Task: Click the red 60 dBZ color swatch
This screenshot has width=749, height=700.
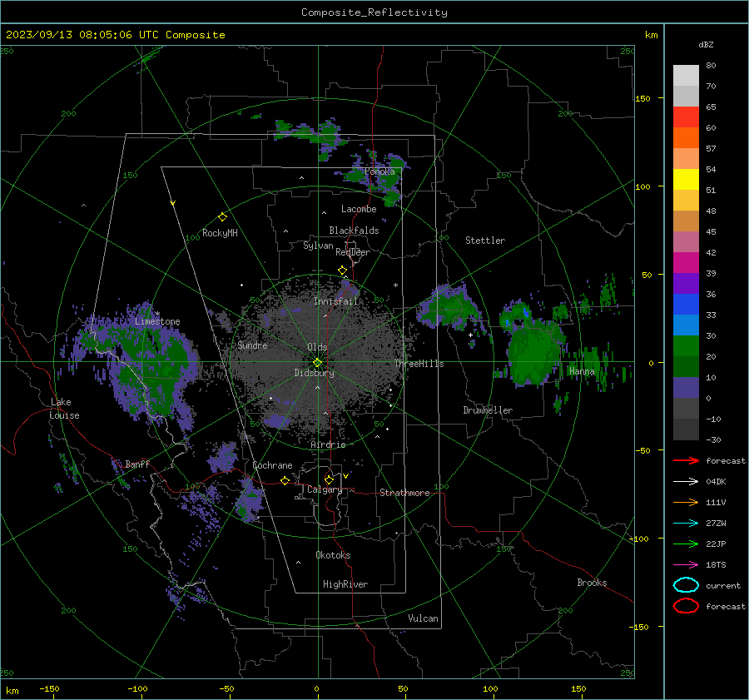Action: point(686,117)
